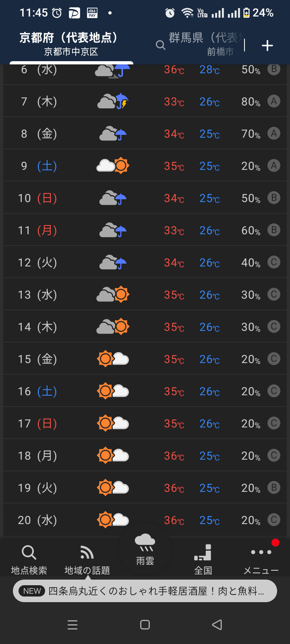Image resolution: width=290 pixels, height=644 pixels.
Task: Tap sunny-cloudy icon for the 15th
Action: [113, 359]
